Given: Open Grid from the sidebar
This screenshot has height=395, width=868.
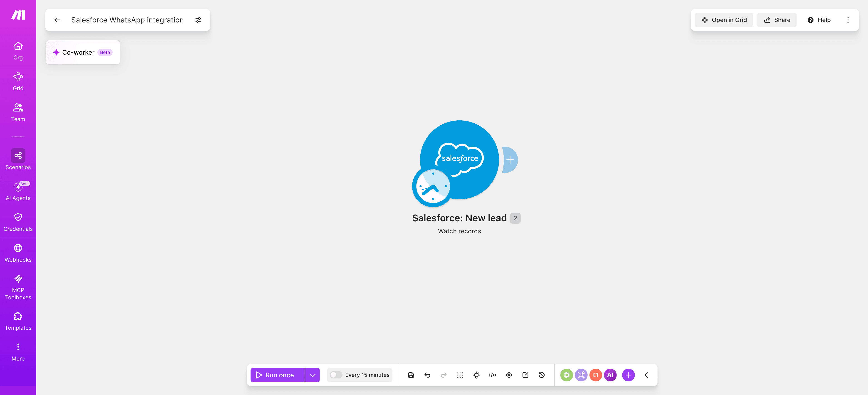Looking at the screenshot, I should coord(18,81).
